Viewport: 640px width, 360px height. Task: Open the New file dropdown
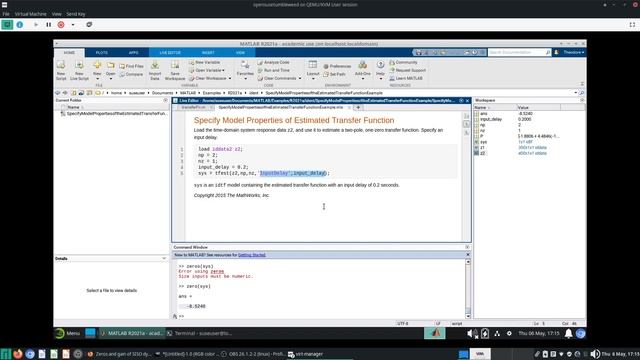pos(97,78)
